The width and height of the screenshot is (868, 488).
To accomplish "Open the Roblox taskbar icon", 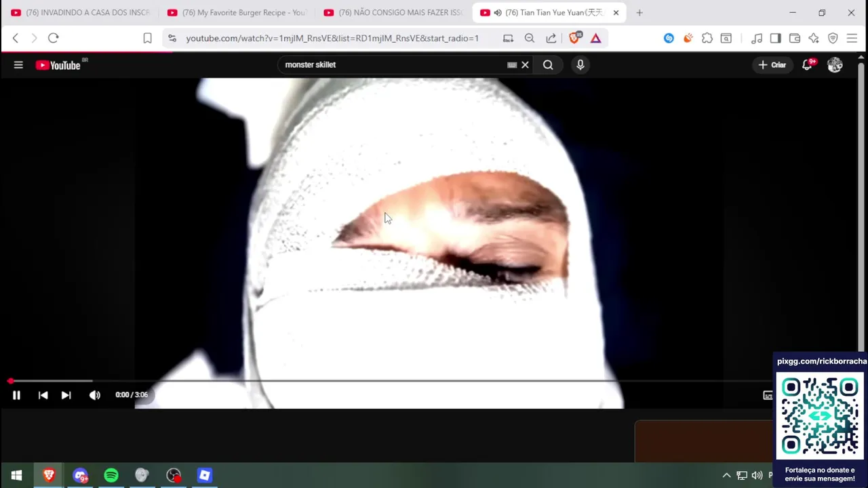I will click(205, 476).
